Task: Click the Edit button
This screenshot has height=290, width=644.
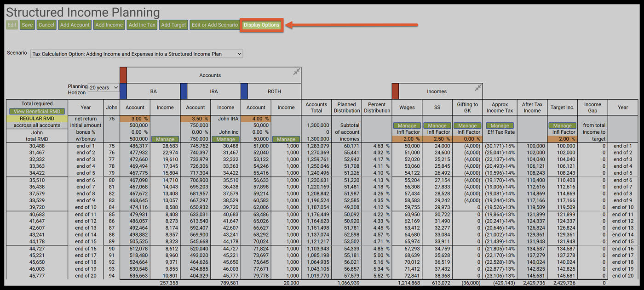Action: click(12, 25)
